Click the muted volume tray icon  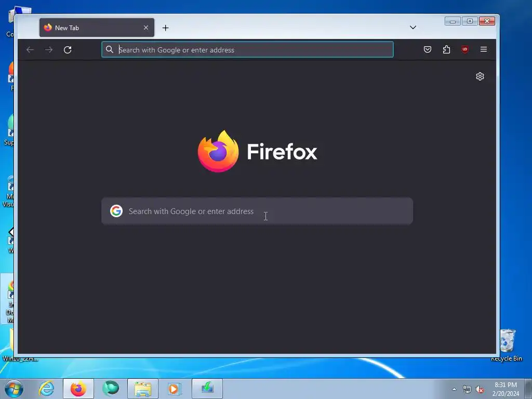pyautogui.click(x=480, y=390)
